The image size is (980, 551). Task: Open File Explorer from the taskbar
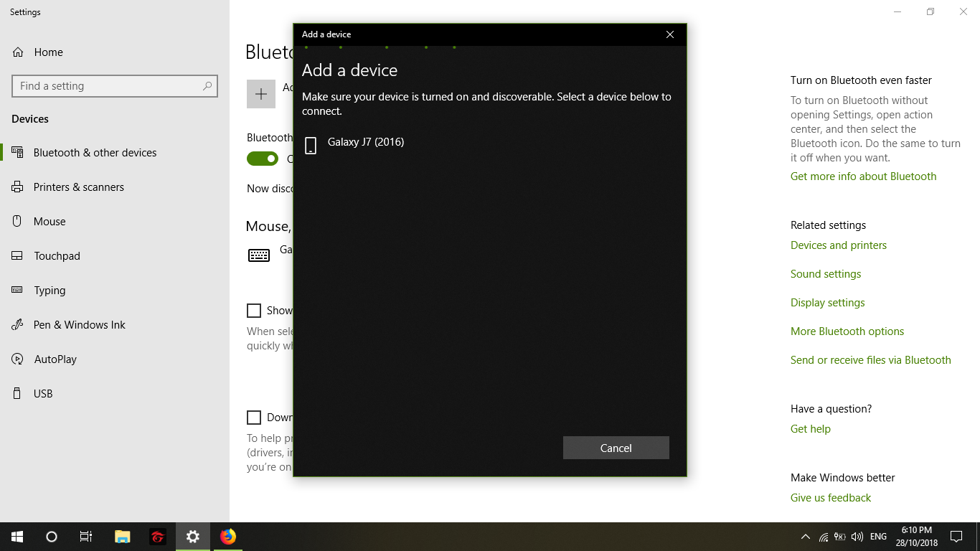click(x=123, y=537)
